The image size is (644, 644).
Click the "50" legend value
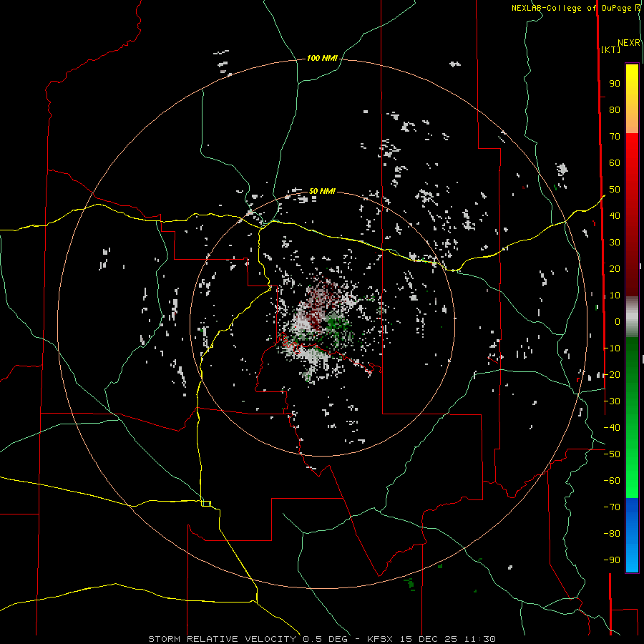click(x=615, y=190)
